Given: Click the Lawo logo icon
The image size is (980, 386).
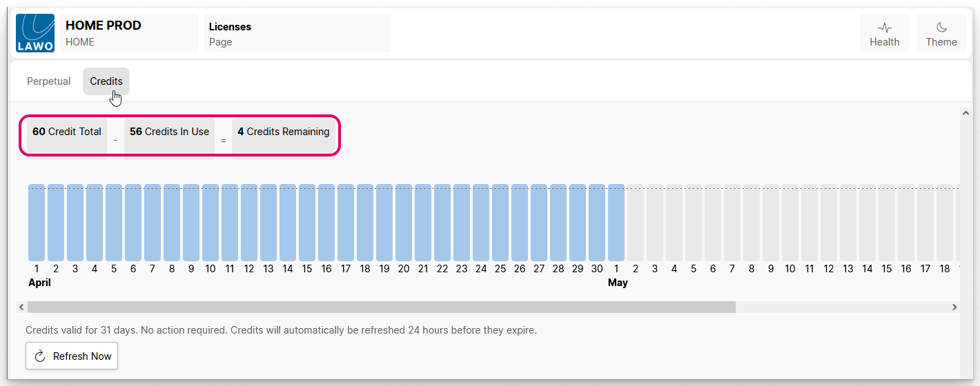Looking at the screenshot, I should 35,33.
